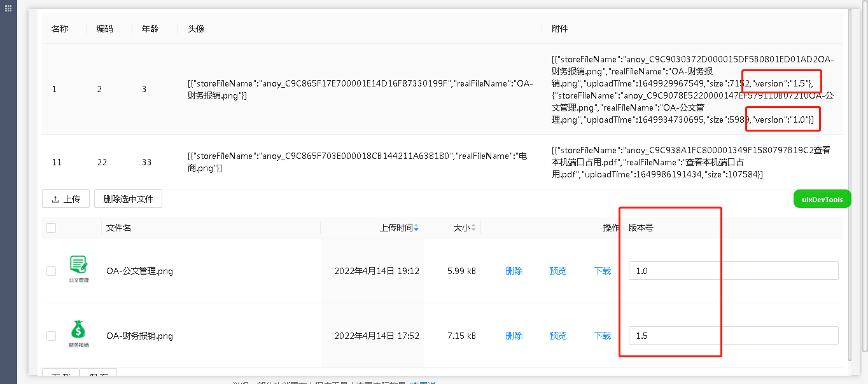Click 删除选中文件 button
The image size is (868, 384).
pyautogui.click(x=128, y=199)
